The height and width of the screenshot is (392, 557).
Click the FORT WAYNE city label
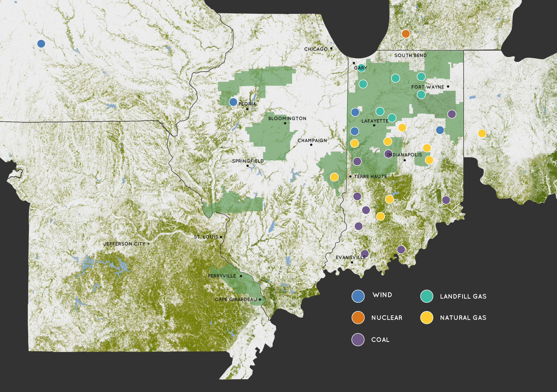pos(428,87)
